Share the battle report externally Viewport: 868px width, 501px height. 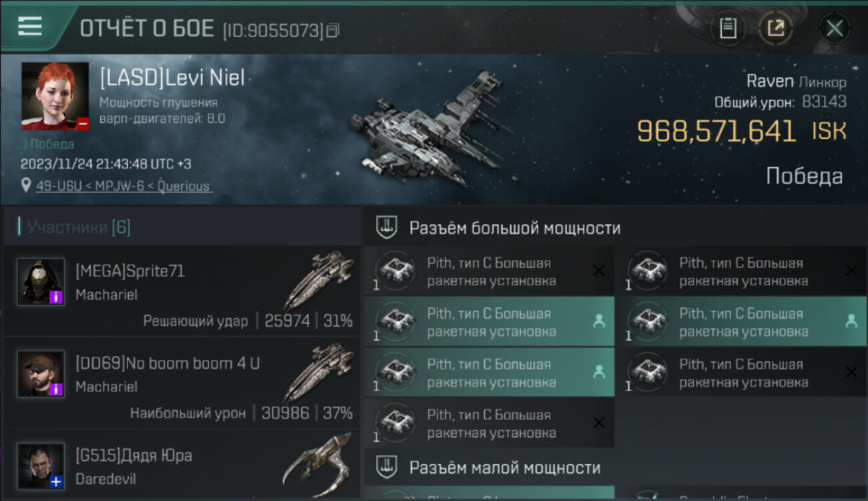pyautogui.click(x=776, y=28)
